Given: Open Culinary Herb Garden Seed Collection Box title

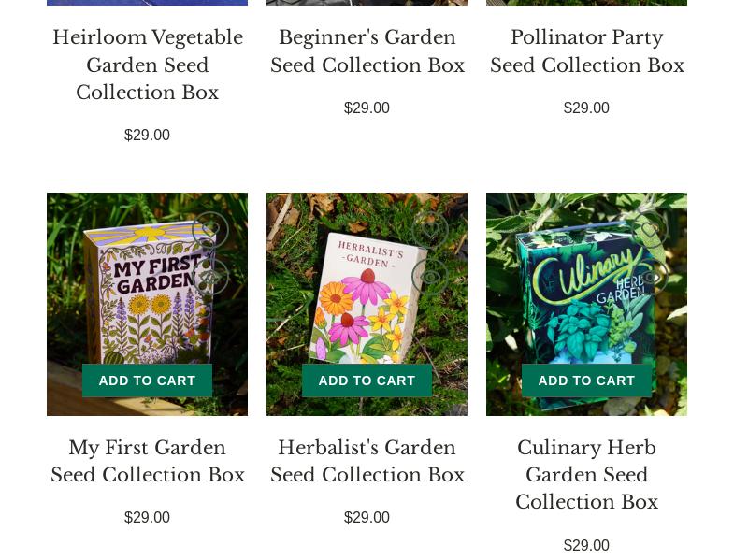Looking at the screenshot, I should 587,474.
